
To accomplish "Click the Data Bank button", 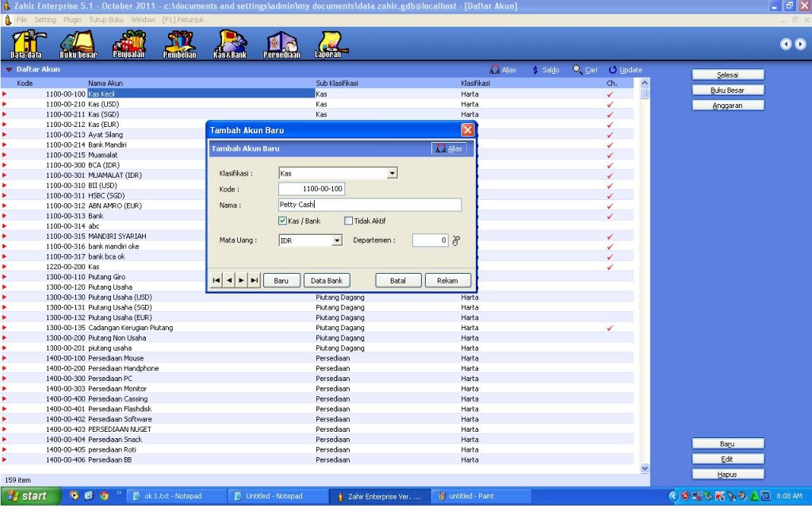I will coord(327,280).
